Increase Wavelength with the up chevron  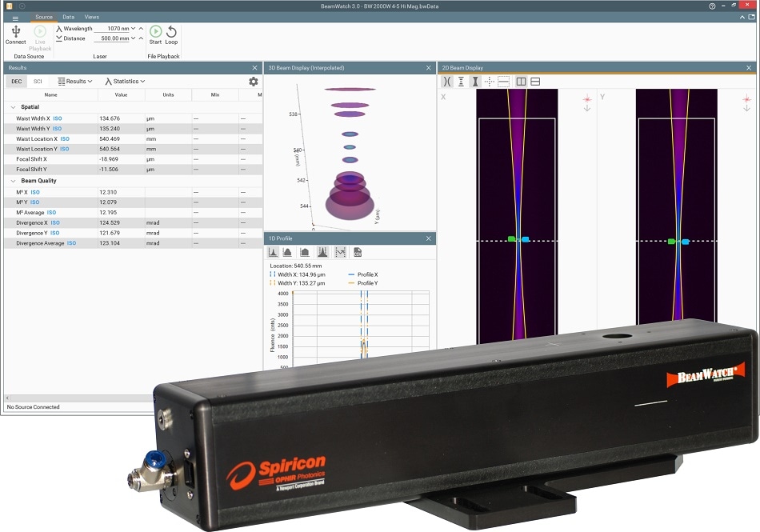tap(141, 29)
